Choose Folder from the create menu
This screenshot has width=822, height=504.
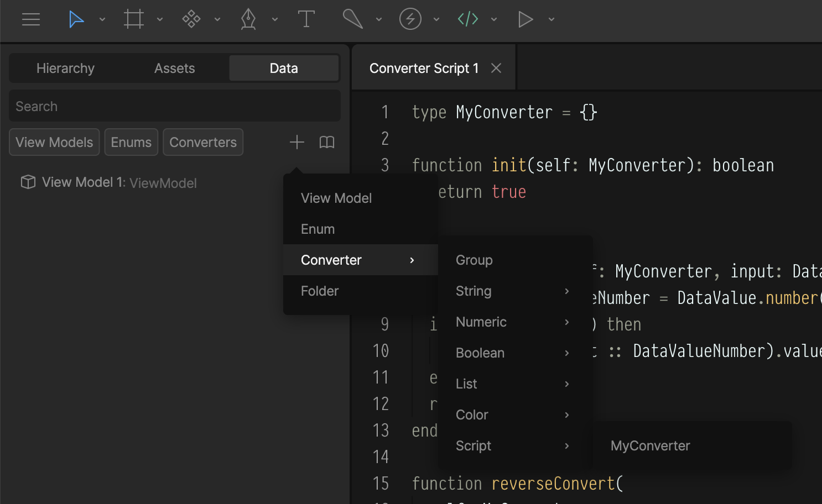coord(320,291)
